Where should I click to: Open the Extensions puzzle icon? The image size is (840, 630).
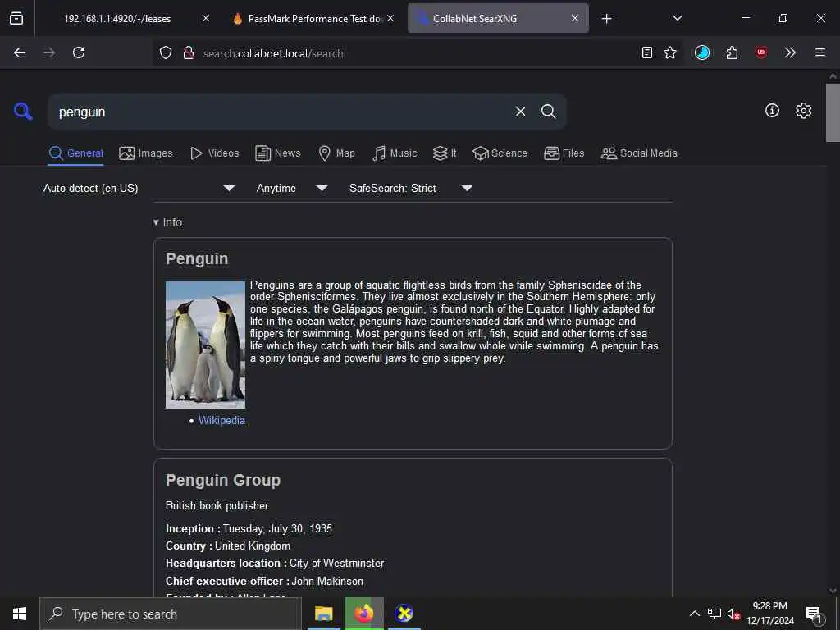(x=732, y=52)
